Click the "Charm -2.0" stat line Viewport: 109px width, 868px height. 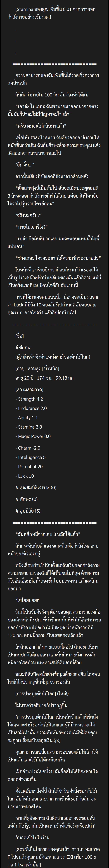(x=28, y=448)
